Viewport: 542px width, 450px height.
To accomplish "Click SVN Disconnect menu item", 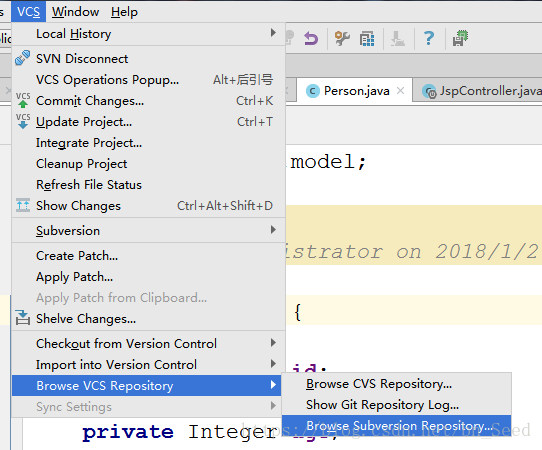I will (149, 59).
